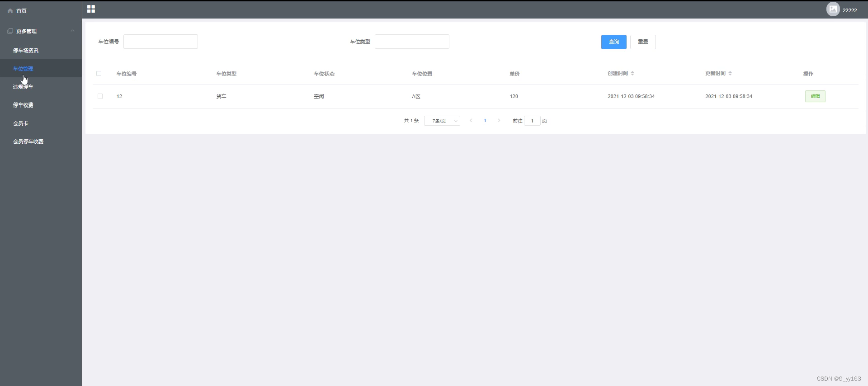Click the 空闲 status cell
Image resolution: width=868 pixels, height=386 pixels.
pyautogui.click(x=319, y=96)
